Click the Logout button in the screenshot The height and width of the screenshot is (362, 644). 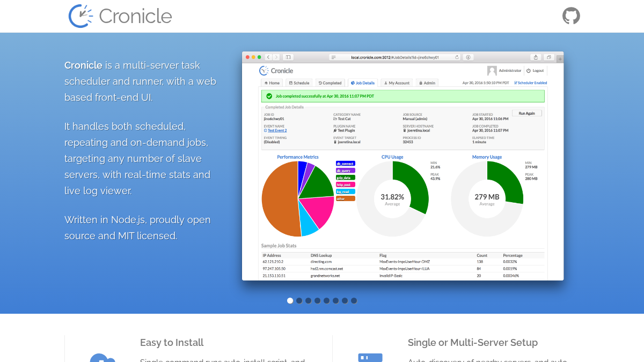[x=535, y=71]
